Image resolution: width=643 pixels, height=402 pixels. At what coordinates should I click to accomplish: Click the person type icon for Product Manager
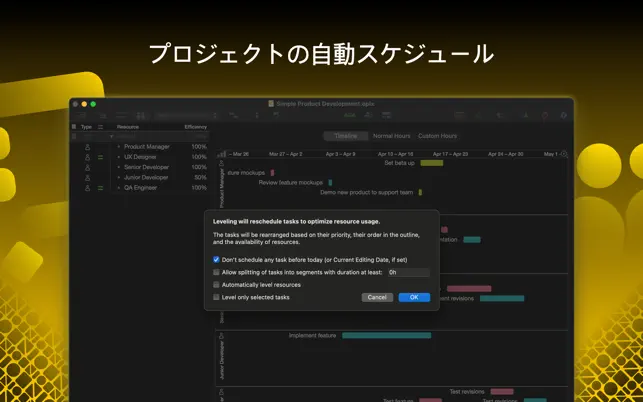[87, 147]
